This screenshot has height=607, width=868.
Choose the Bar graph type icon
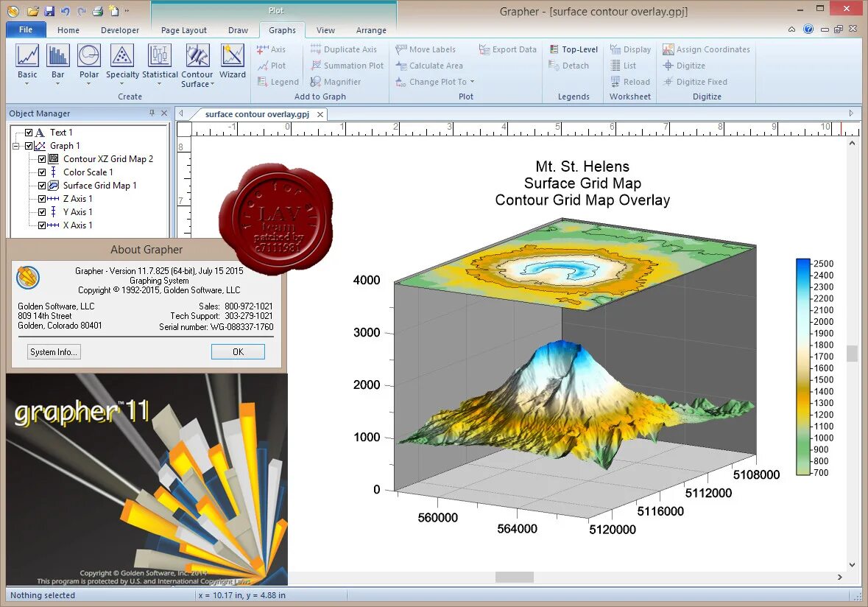tap(57, 56)
